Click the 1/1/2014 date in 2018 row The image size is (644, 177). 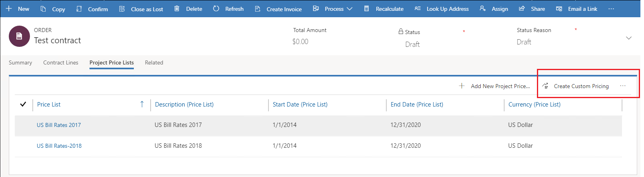(x=284, y=146)
